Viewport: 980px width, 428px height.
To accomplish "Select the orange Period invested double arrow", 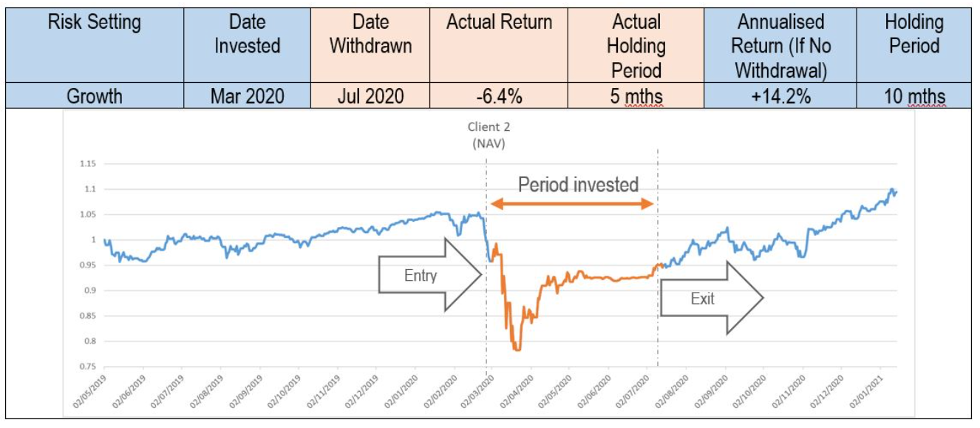I will 573,203.
